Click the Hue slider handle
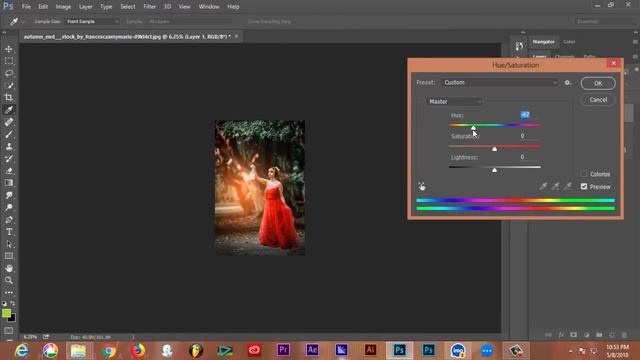640x360 pixels. tap(473, 128)
